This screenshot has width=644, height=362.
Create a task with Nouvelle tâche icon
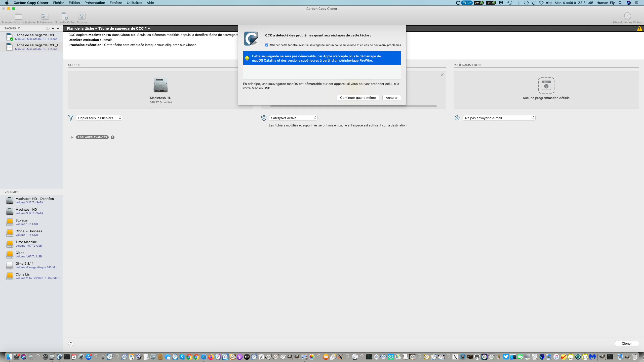[65, 16]
